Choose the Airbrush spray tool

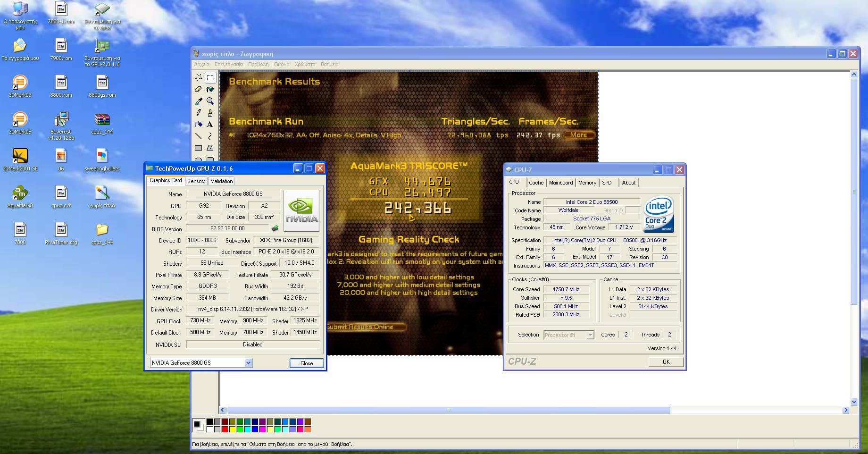199,125
